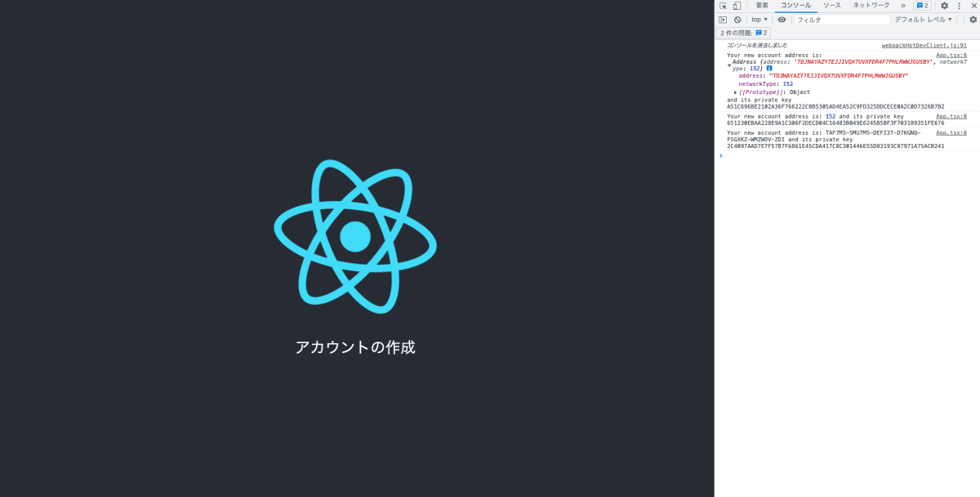
Task: Select the address property value in expanded object
Action: pos(838,76)
